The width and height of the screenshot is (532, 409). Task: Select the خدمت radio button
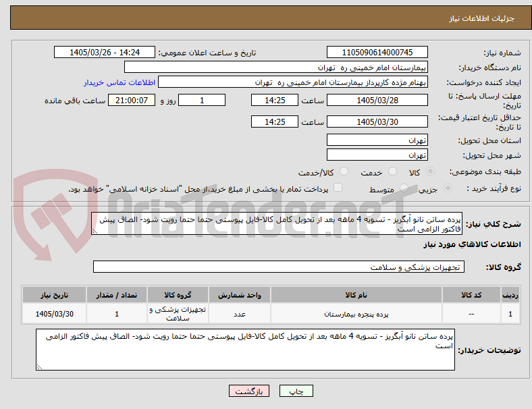click(x=392, y=171)
